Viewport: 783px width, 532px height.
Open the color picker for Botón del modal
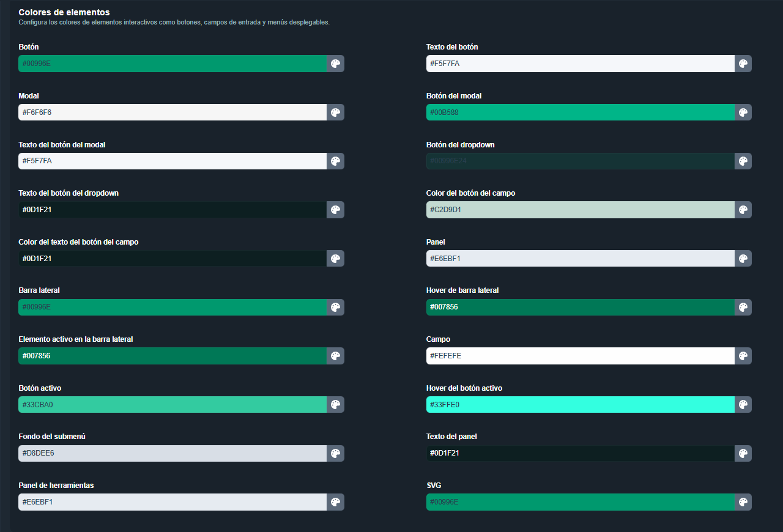pos(743,112)
